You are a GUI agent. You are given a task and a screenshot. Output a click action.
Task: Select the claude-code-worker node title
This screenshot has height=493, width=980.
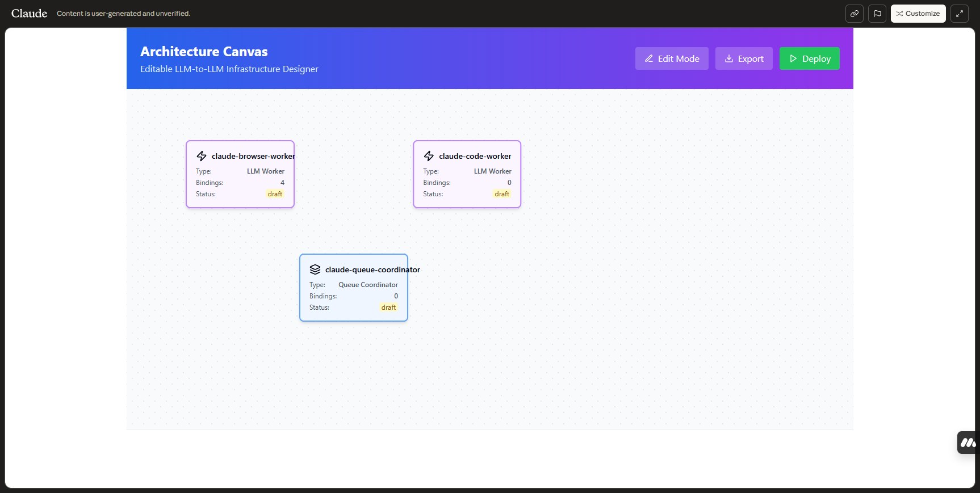475,156
